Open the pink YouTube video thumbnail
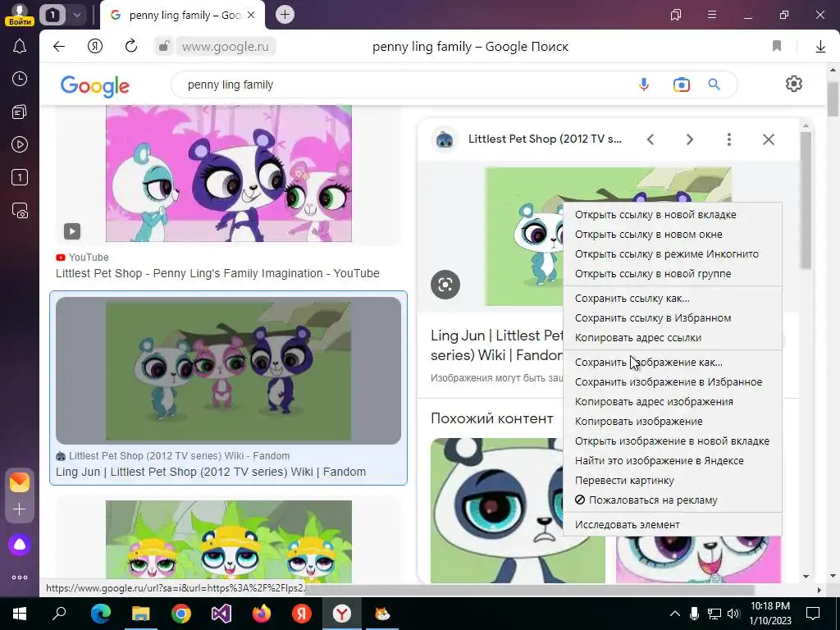840x630 pixels. tap(229, 174)
